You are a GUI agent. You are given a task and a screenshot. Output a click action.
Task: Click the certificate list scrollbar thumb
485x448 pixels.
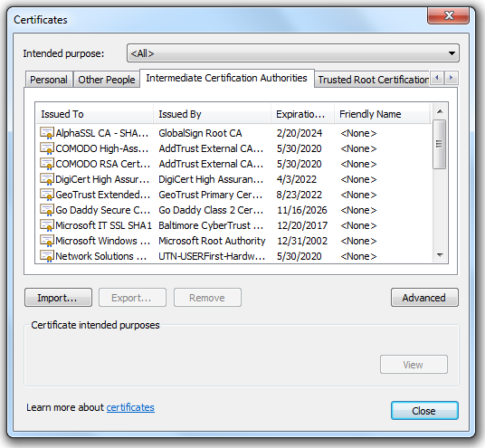(x=439, y=144)
